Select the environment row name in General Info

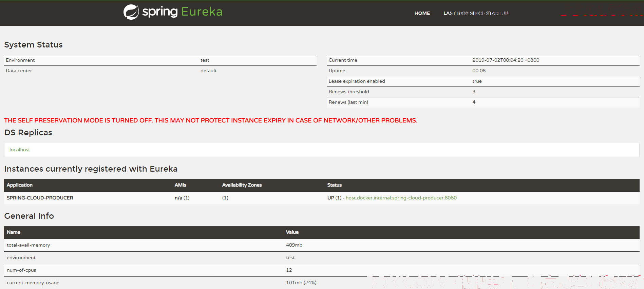[21, 257]
